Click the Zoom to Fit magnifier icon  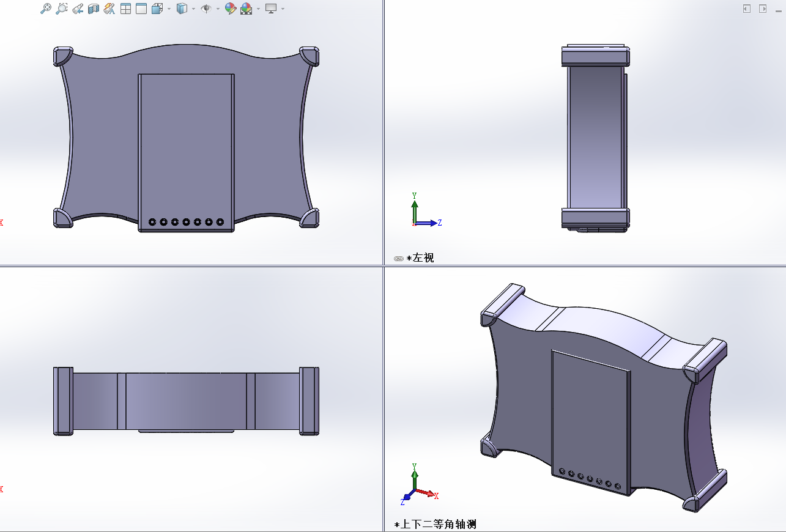[46, 9]
